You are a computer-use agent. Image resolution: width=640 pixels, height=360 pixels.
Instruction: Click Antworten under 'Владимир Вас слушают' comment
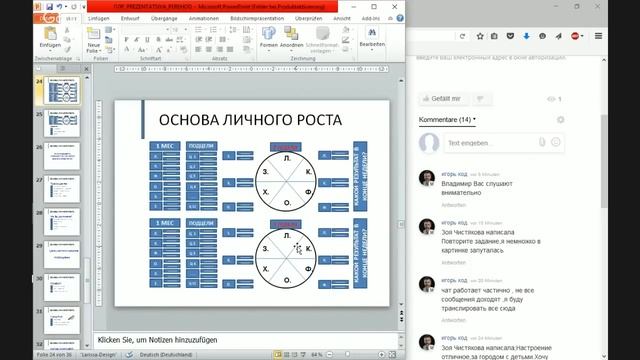click(453, 205)
